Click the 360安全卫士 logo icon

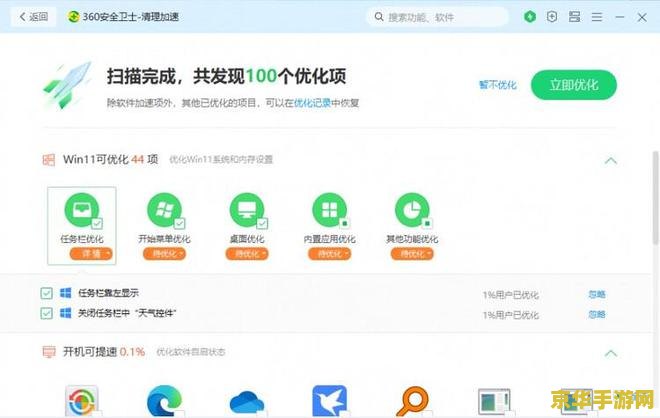(x=74, y=17)
